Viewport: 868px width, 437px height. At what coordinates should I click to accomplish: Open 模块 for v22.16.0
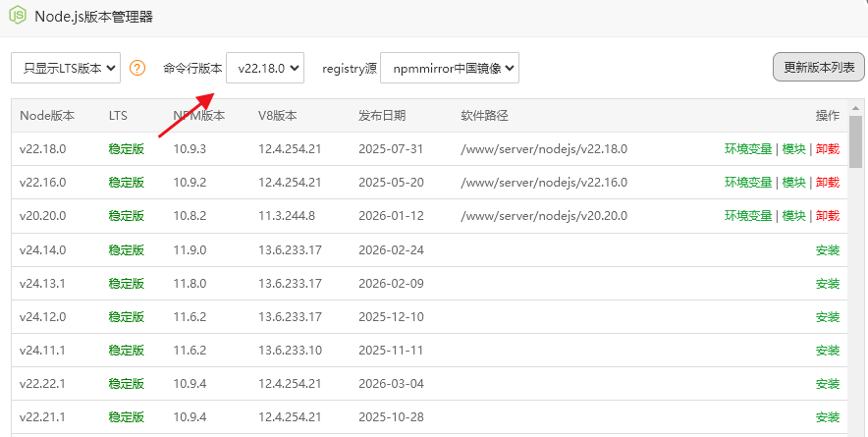[x=793, y=183]
